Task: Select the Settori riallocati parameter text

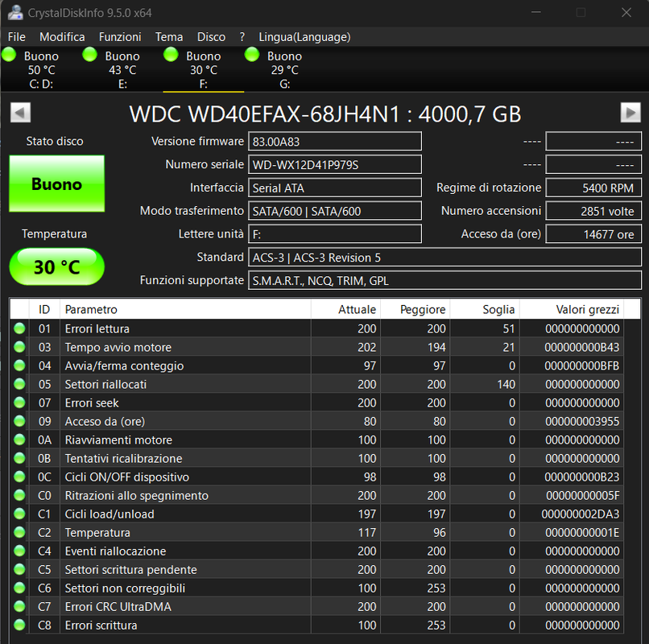Action: pos(105,384)
